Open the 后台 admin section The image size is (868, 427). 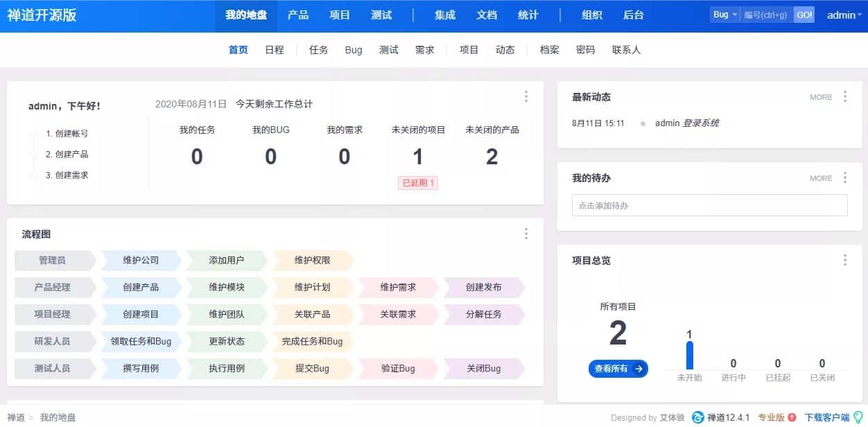coord(634,15)
